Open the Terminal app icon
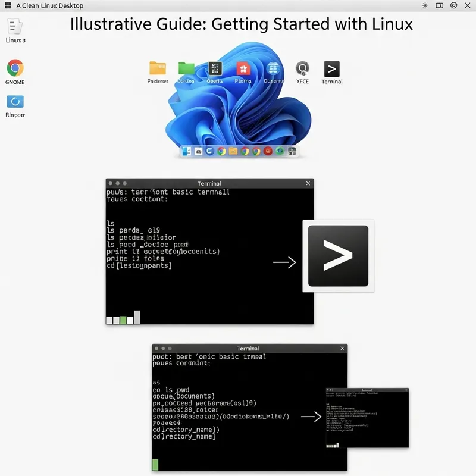 point(331,68)
